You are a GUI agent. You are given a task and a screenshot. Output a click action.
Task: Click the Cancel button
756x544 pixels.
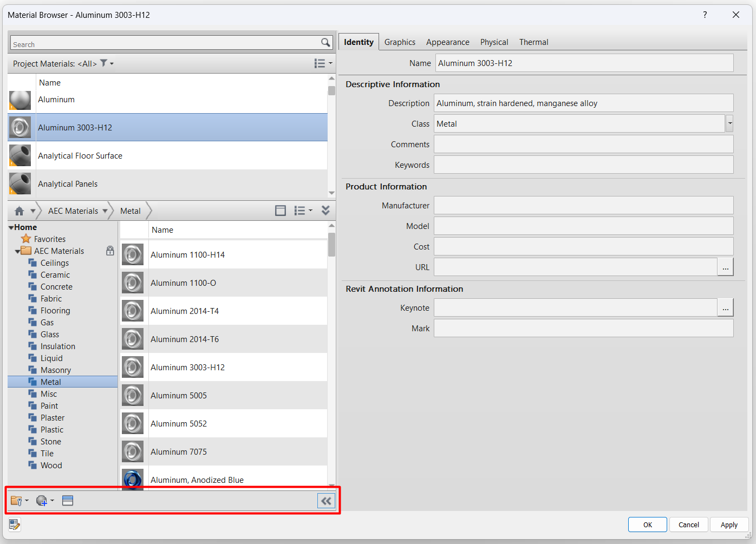coord(689,525)
